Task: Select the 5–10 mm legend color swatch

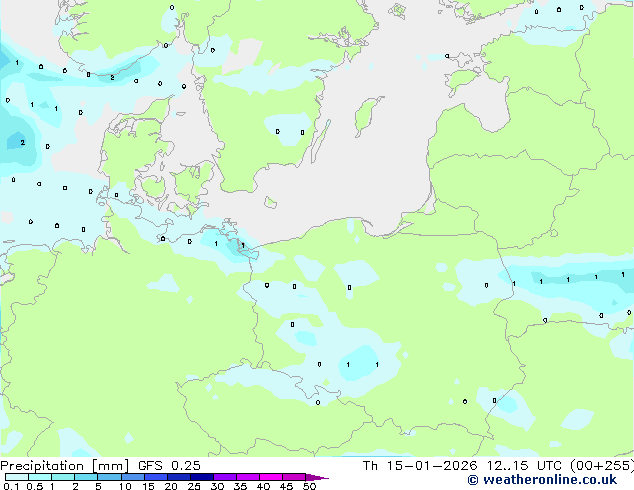Action: pos(109,477)
